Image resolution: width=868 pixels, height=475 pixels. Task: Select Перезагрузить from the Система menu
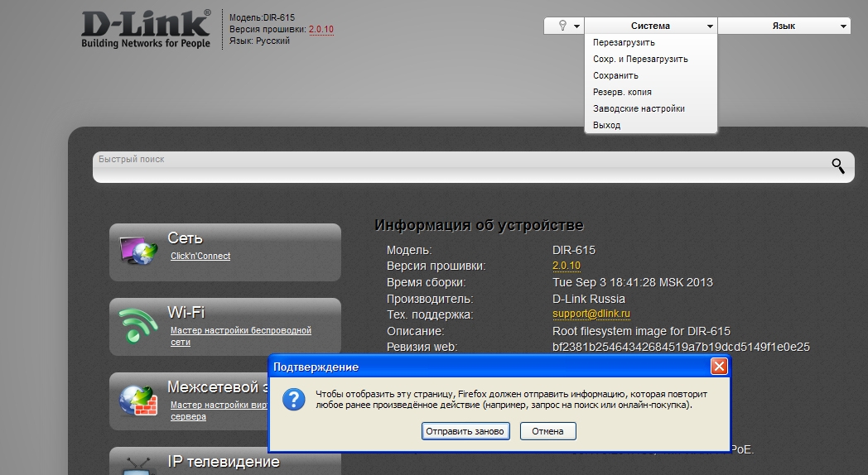(624, 42)
